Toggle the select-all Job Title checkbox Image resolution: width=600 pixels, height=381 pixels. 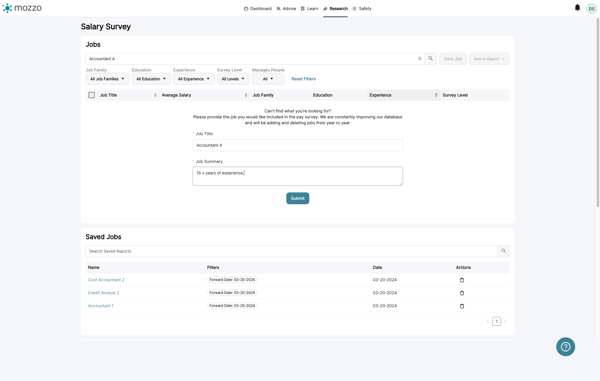tap(91, 95)
